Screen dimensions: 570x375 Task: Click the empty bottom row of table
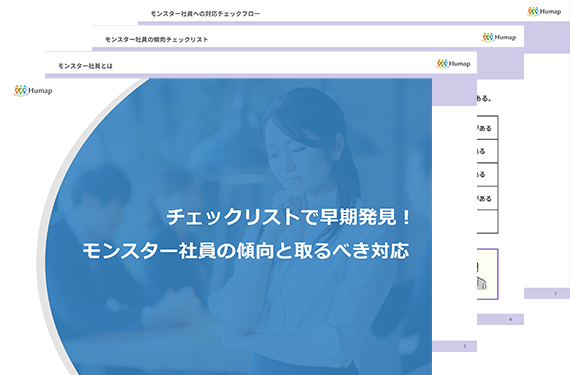[x=487, y=221]
